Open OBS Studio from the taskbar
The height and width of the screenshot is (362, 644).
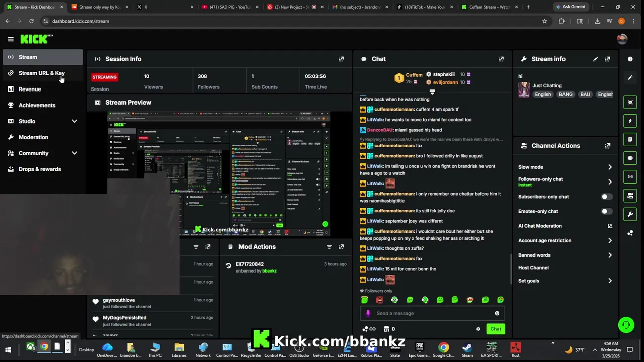pyautogui.click(x=299, y=350)
